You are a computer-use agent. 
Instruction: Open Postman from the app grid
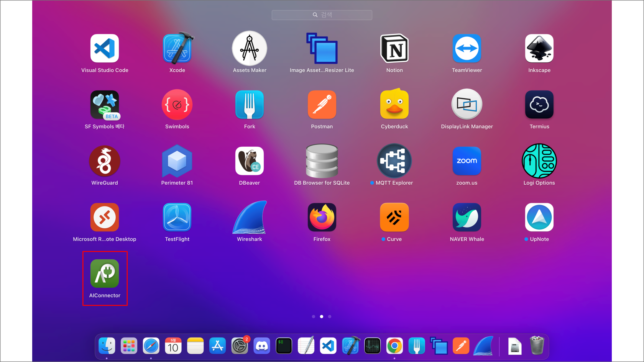322,105
